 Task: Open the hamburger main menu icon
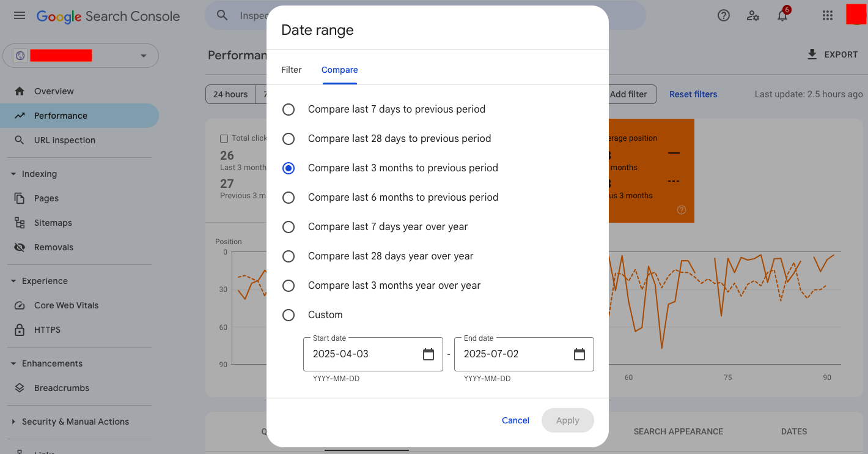click(x=20, y=15)
